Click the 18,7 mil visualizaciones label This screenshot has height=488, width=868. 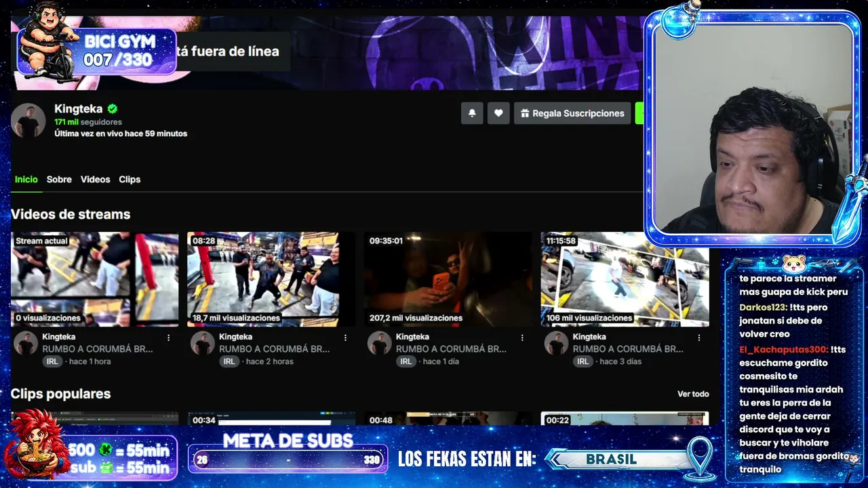click(x=236, y=318)
